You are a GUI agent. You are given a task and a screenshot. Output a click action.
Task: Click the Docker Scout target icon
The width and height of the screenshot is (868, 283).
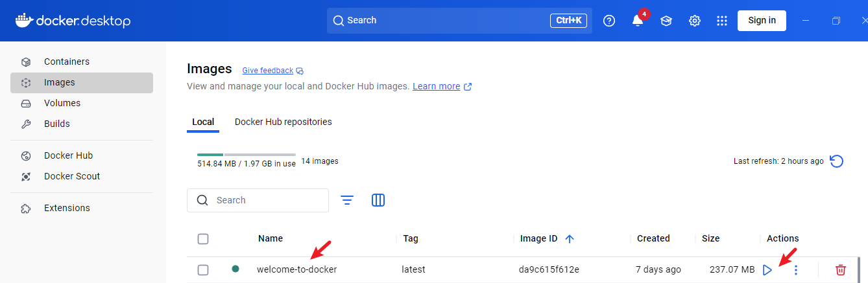(x=26, y=177)
